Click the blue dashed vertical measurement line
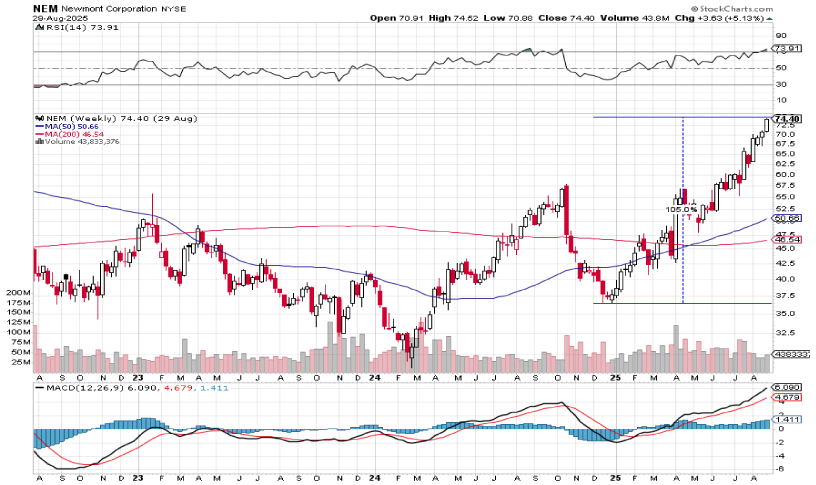The width and height of the screenshot is (816, 485). 682,260
